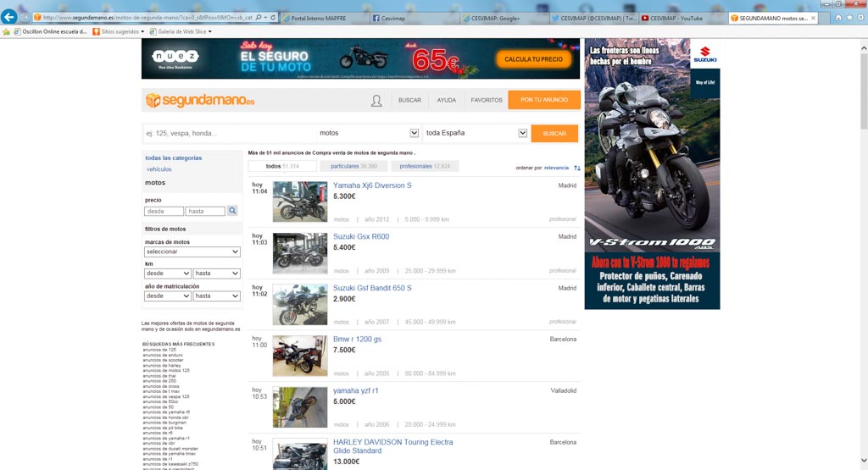Switch to the CESVIMAP Twitter tab
This screenshot has height=470, width=868.
point(593,19)
